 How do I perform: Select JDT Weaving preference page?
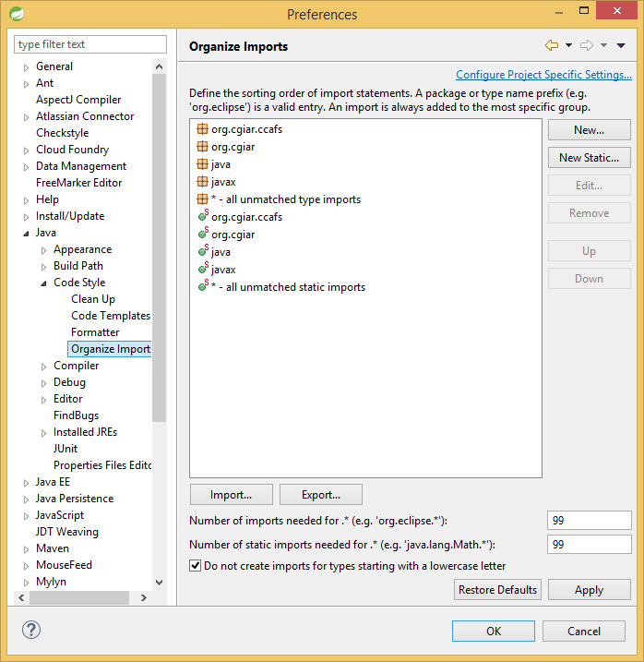point(67,532)
